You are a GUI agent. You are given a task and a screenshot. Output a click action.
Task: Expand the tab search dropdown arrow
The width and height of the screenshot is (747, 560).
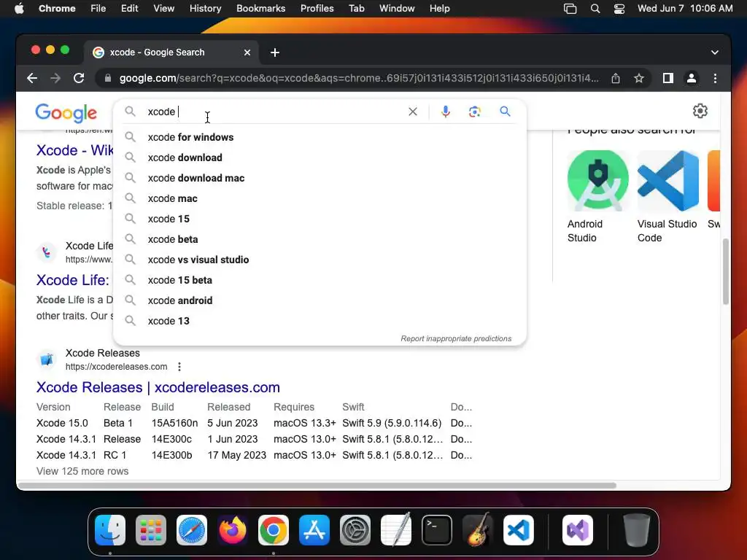tap(715, 52)
